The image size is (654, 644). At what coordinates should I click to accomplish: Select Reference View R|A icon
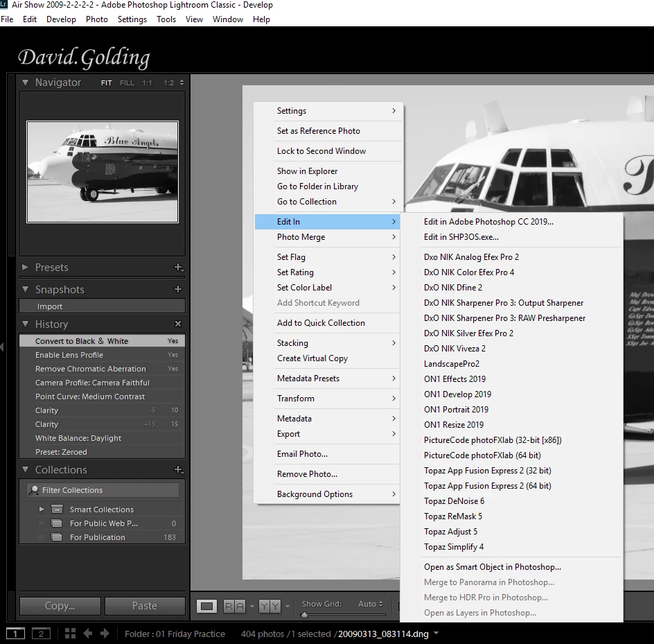pyautogui.click(x=234, y=606)
